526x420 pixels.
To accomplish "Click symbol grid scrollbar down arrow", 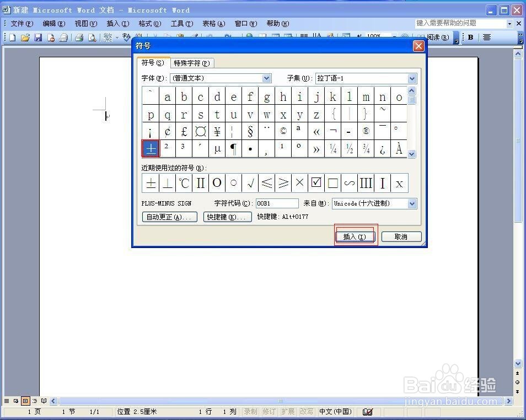I will [412, 154].
